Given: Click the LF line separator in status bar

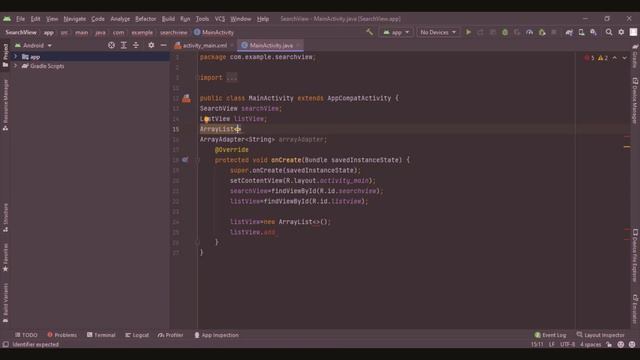Looking at the screenshot, I should point(552,344).
